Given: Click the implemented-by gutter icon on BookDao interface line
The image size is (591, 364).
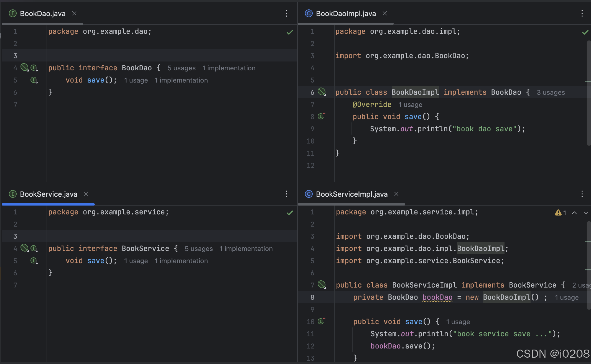Looking at the screenshot, I should pos(34,68).
